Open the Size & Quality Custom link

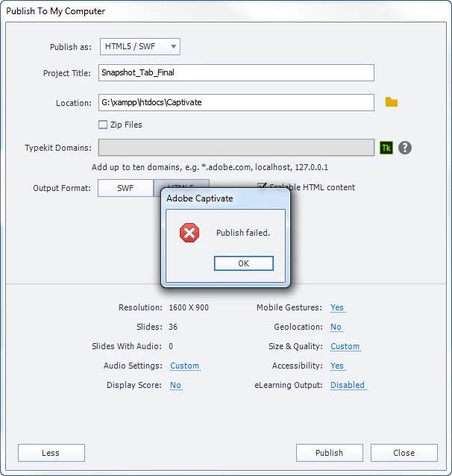pos(345,346)
